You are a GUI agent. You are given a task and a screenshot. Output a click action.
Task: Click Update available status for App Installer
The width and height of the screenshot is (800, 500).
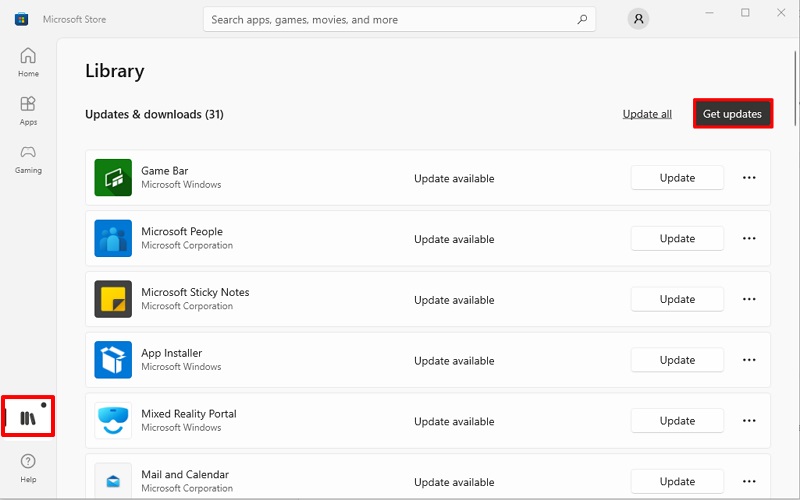[454, 361]
